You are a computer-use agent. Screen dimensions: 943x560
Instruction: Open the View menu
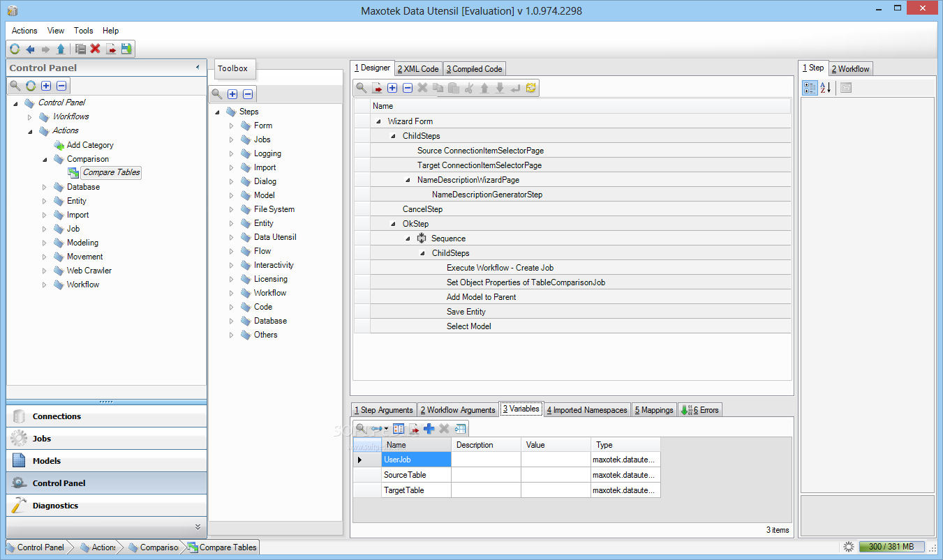pos(56,31)
